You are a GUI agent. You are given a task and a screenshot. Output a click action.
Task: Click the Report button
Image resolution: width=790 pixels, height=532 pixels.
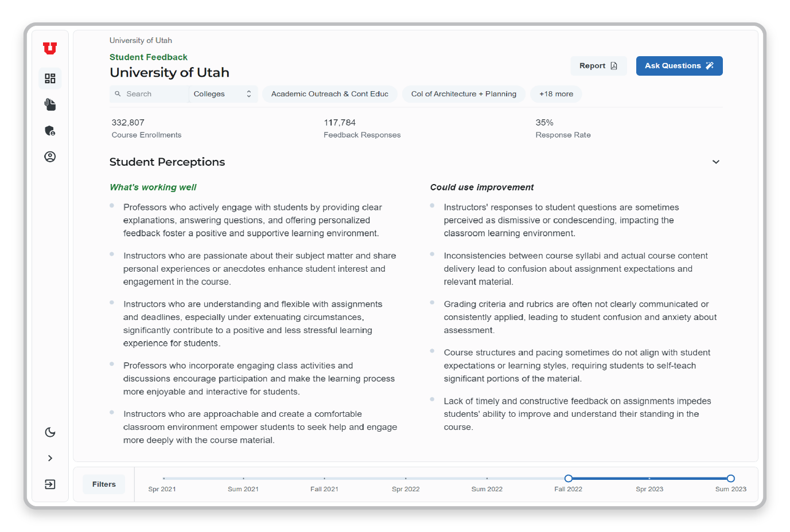[598, 66]
